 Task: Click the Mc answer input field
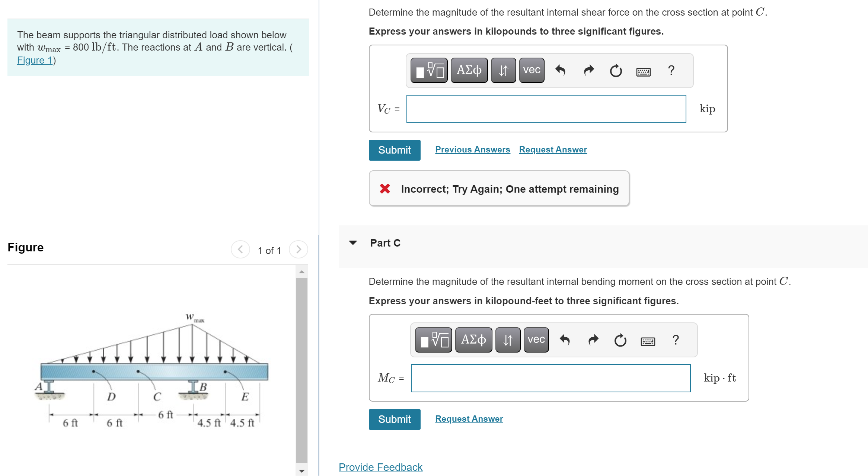(550, 378)
